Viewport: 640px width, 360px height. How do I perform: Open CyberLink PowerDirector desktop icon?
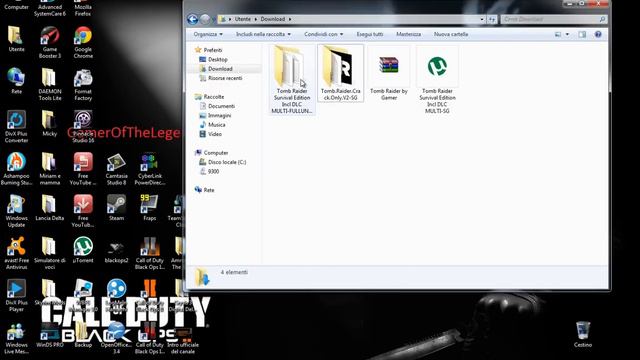click(x=149, y=169)
